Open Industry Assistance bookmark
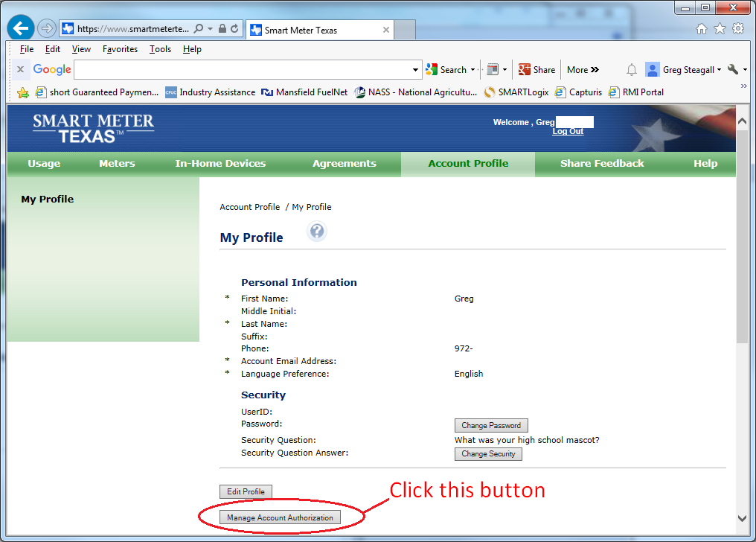The width and height of the screenshot is (756, 542). point(211,92)
